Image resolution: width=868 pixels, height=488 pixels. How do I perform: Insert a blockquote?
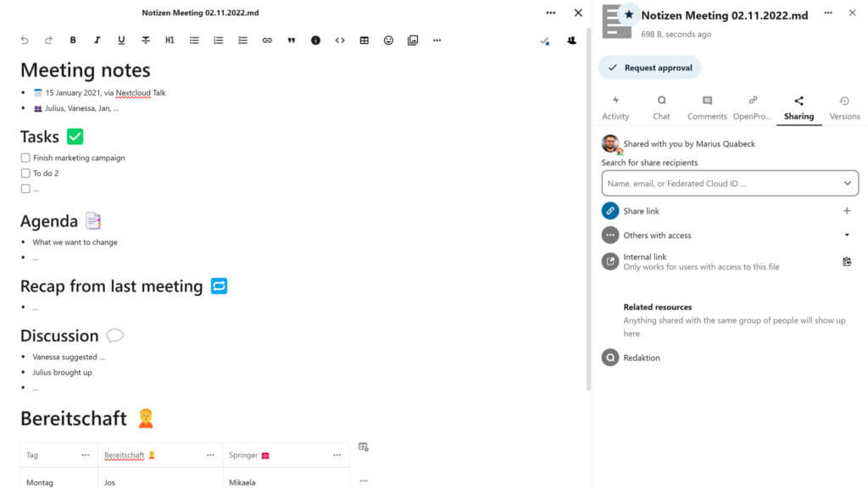[x=292, y=41]
